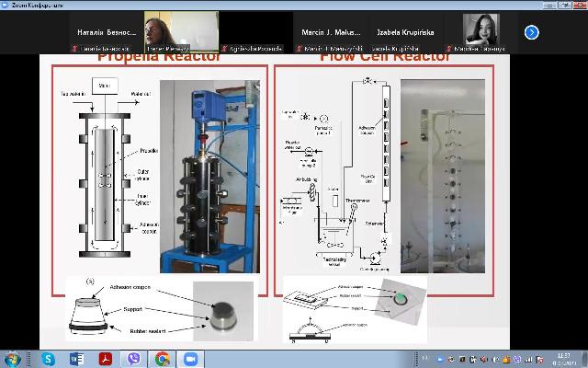Open the Windows Start menu
Screen dimensions: 588x368
point(12,359)
